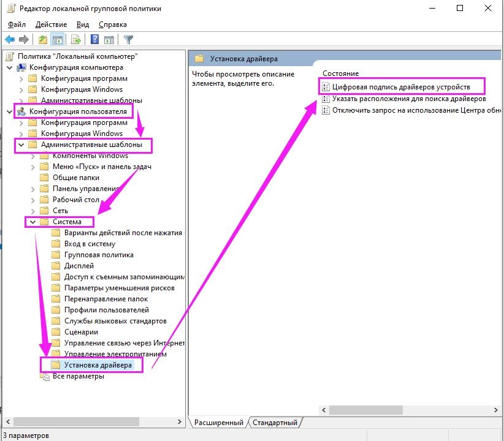Screen dimensions: 504x441
Task: Select the Расширенный tab at the bottom
Action: (219, 423)
